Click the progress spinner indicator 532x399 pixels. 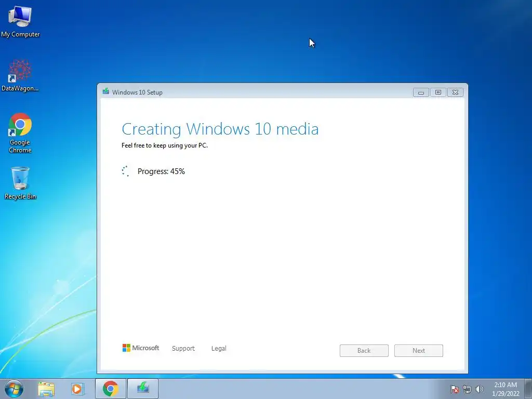(x=126, y=171)
